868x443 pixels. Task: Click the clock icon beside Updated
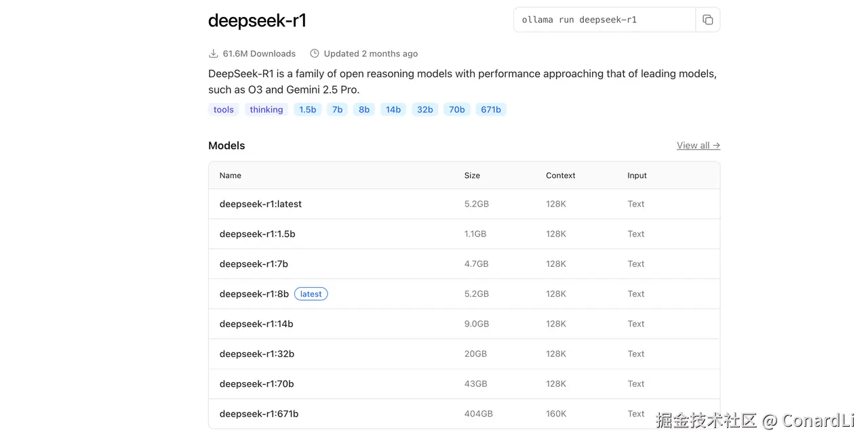(x=314, y=54)
